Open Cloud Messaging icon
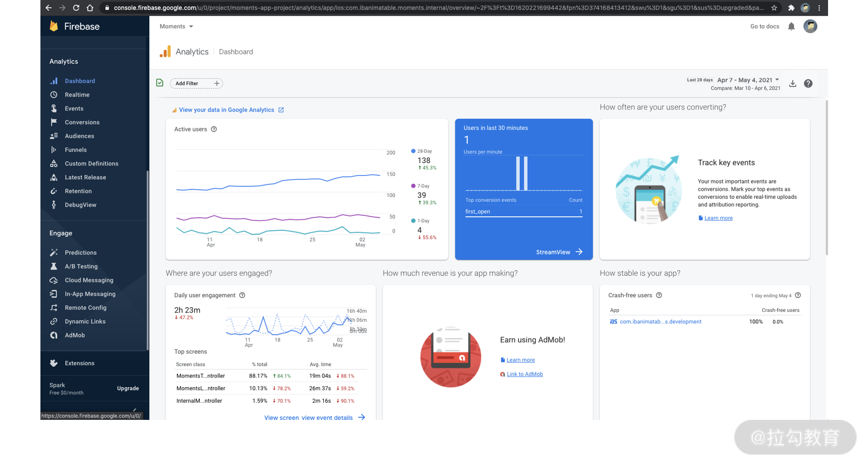868x466 pixels. click(x=54, y=280)
